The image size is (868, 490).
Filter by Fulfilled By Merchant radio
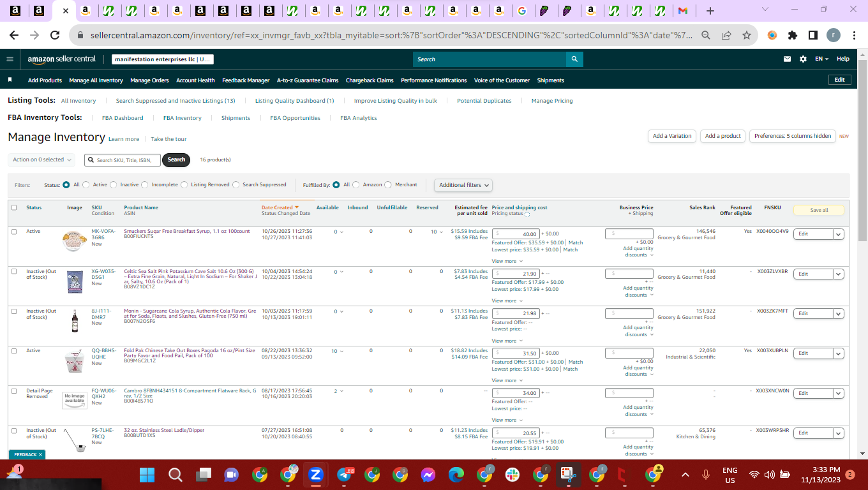[x=388, y=185]
